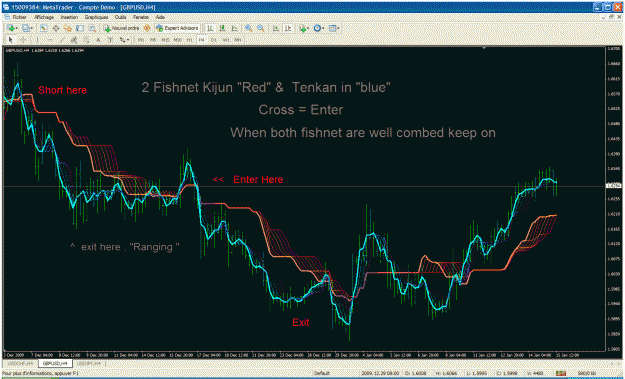625x379 pixels.
Task: Switch timeframe to M1
Action: point(140,40)
